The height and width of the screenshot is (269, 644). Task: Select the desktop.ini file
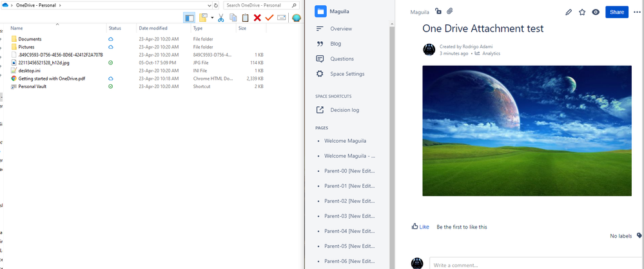(30, 71)
